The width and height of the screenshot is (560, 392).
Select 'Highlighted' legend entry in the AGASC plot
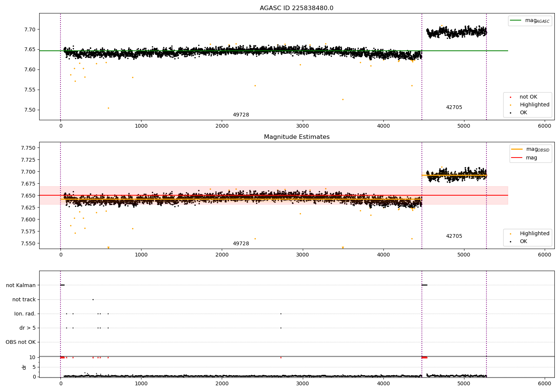click(535, 105)
